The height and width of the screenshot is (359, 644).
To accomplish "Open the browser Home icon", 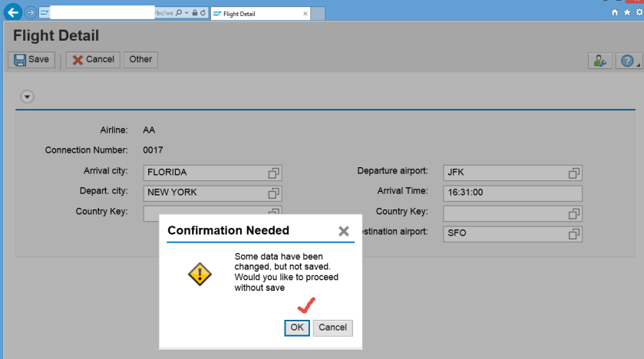I will tap(614, 12).
